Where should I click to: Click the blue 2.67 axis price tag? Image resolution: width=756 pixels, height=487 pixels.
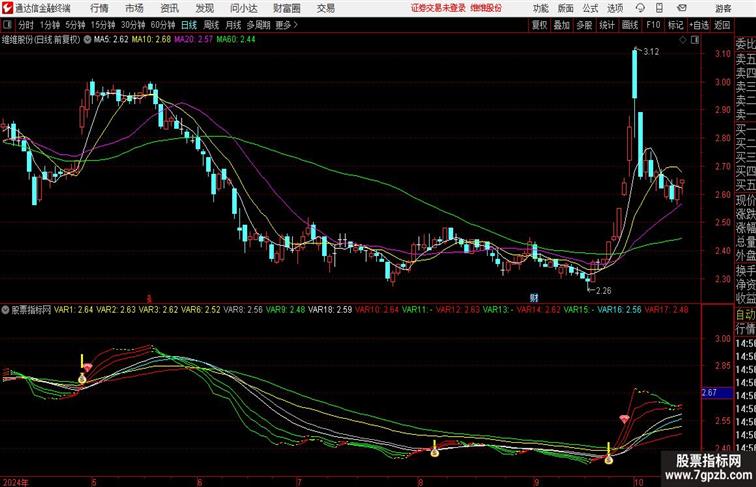point(716,392)
